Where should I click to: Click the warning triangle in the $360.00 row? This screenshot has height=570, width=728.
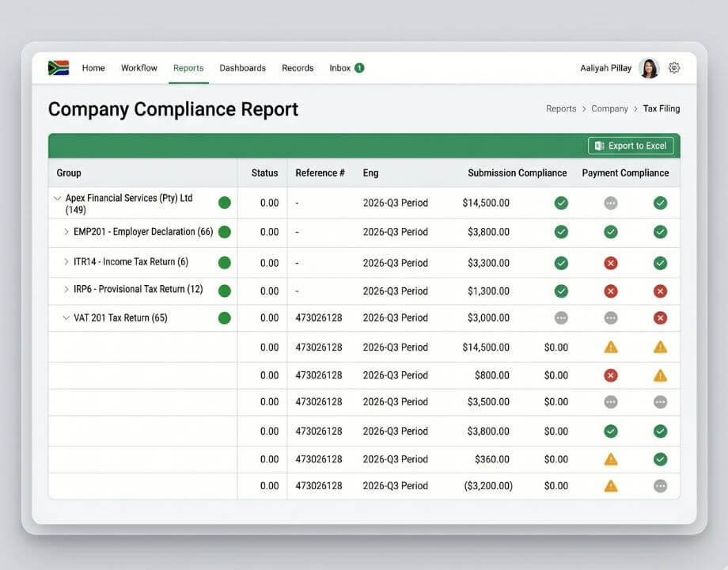click(611, 459)
